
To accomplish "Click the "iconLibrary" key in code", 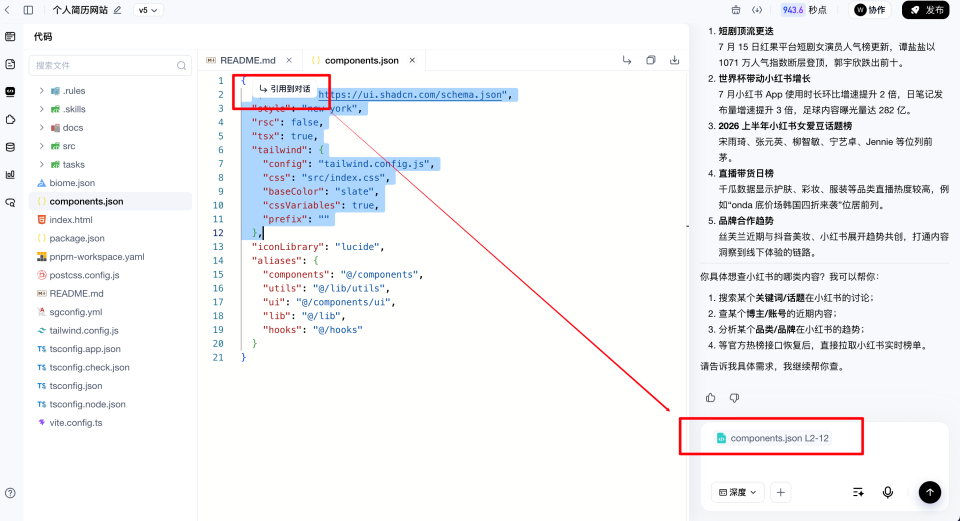I will click(x=288, y=247).
